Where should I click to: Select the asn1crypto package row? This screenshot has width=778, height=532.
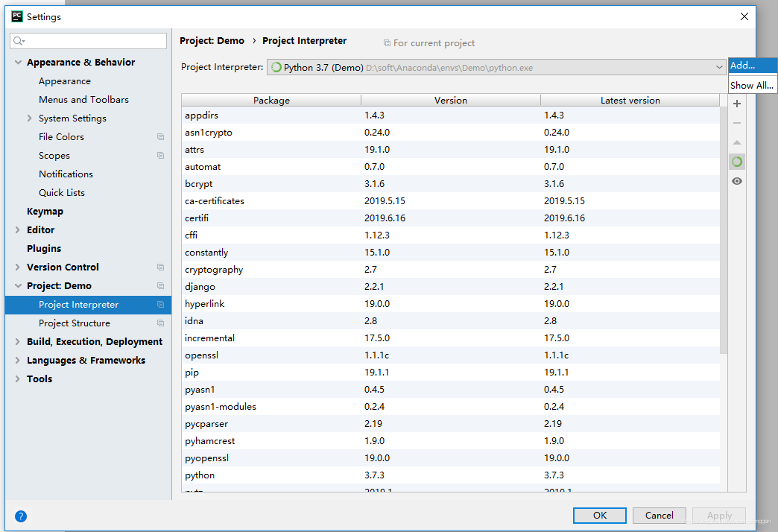(x=451, y=133)
